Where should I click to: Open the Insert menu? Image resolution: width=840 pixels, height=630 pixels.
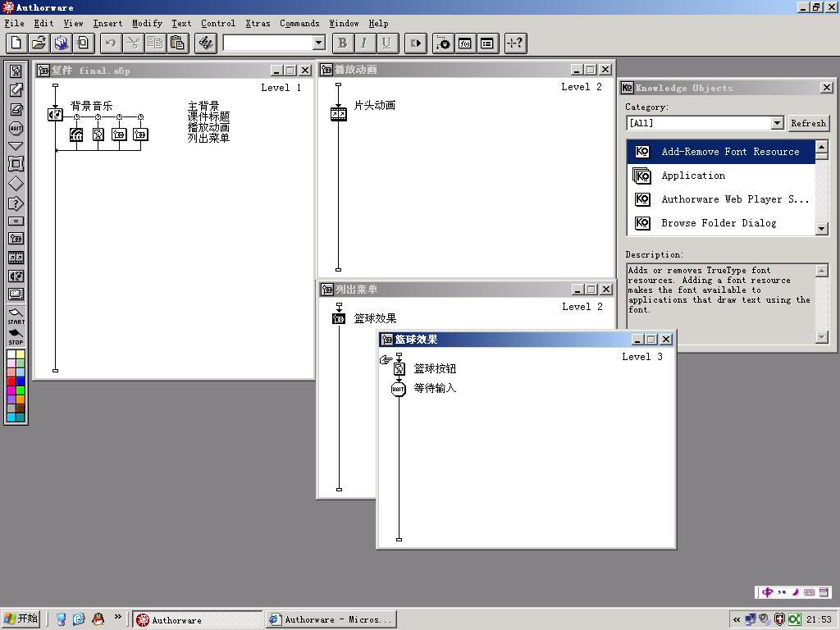point(107,23)
